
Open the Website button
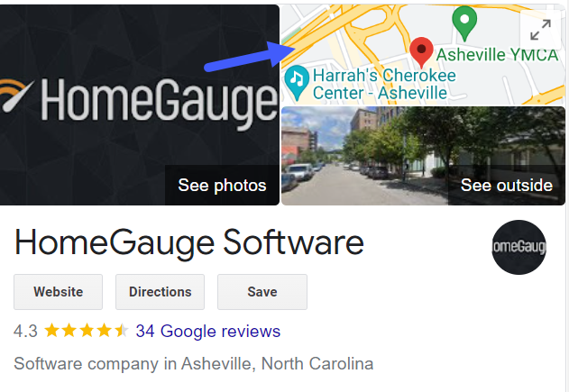(58, 292)
